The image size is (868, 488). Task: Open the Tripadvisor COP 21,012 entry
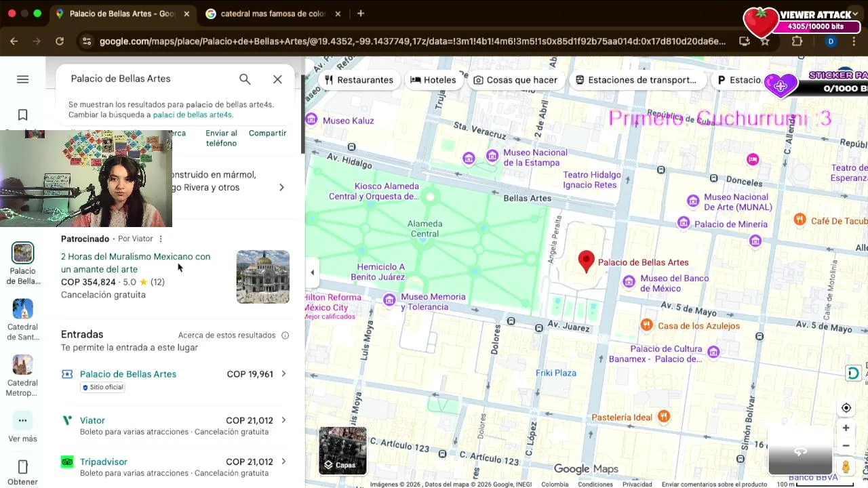(x=175, y=467)
